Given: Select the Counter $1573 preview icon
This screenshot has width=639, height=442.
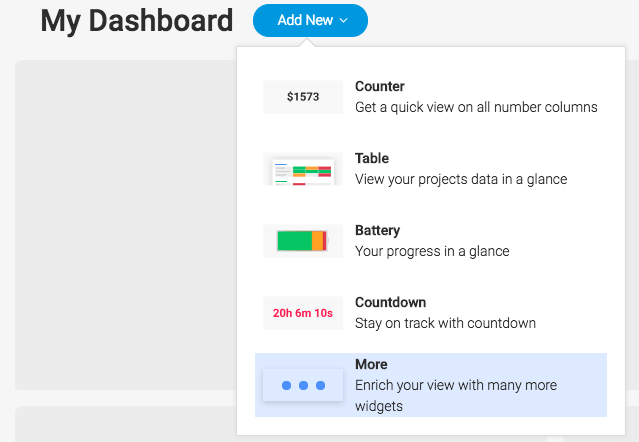Looking at the screenshot, I should tap(303, 97).
